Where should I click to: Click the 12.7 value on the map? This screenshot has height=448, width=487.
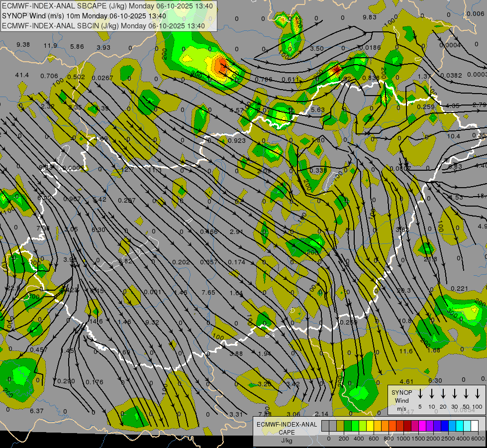(127, 170)
